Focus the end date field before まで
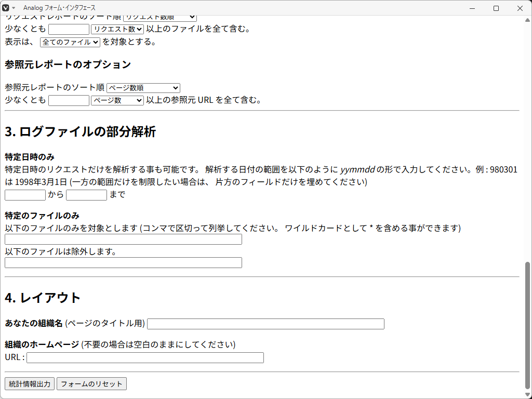Image resolution: width=532 pixels, height=399 pixels. coord(86,195)
